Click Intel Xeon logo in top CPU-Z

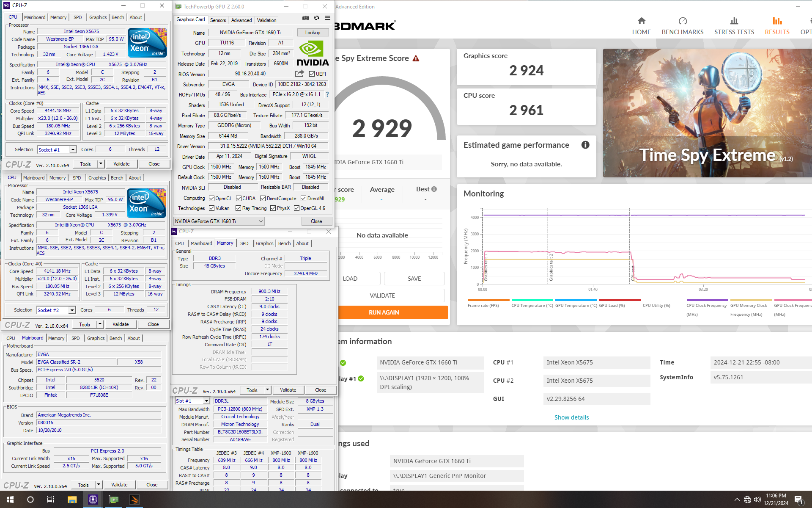147,43
